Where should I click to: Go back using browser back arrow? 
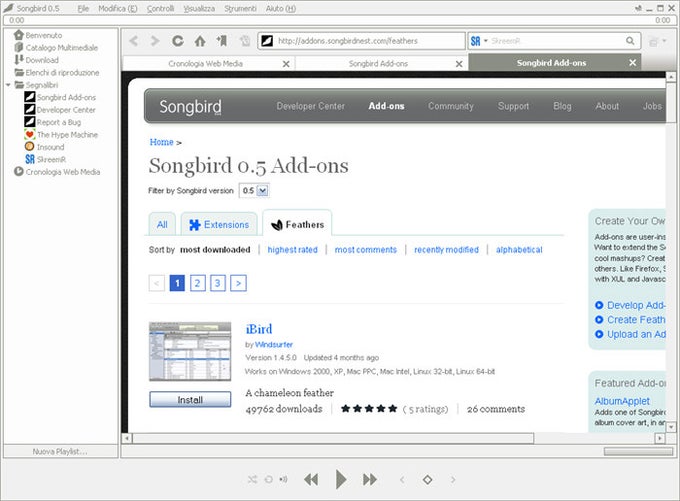[x=134, y=41]
